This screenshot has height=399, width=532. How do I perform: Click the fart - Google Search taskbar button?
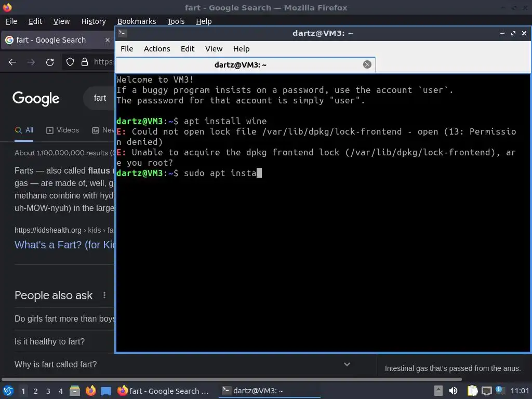coord(163,391)
